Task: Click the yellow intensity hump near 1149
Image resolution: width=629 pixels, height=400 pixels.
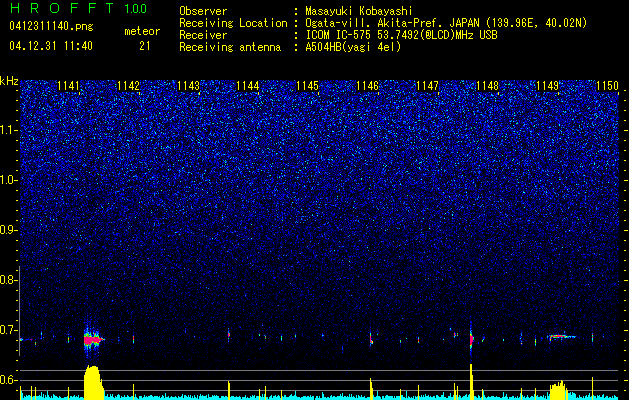Action: 559,390
